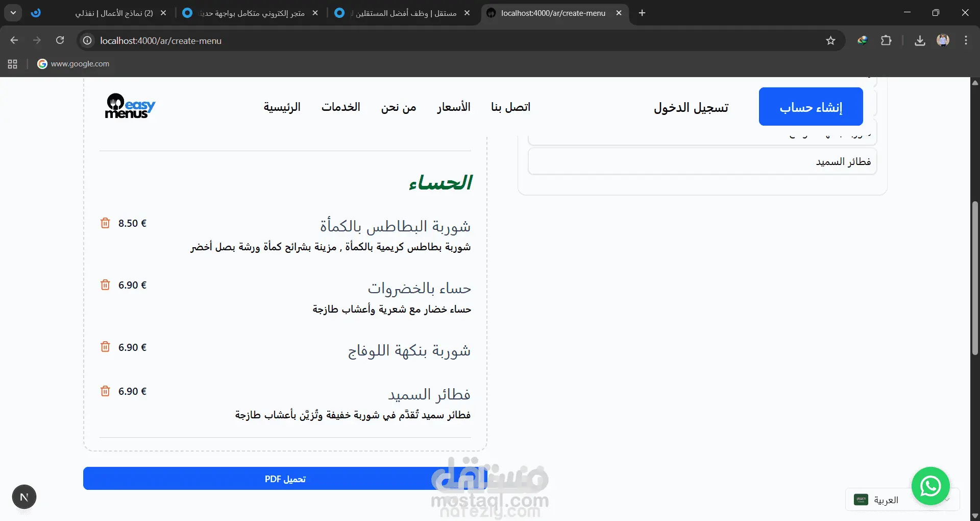The height and width of the screenshot is (521, 980).
Task: Expand the العربية language selector
Action: (x=902, y=500)
